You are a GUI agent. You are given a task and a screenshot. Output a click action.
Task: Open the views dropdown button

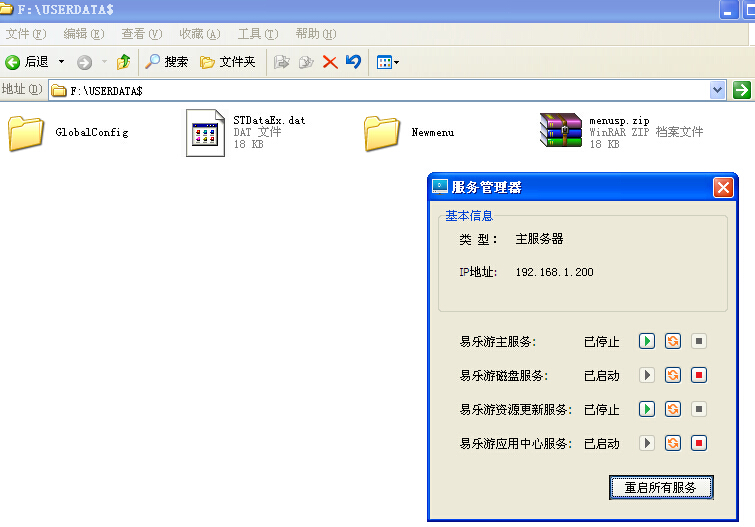(388, 62)
